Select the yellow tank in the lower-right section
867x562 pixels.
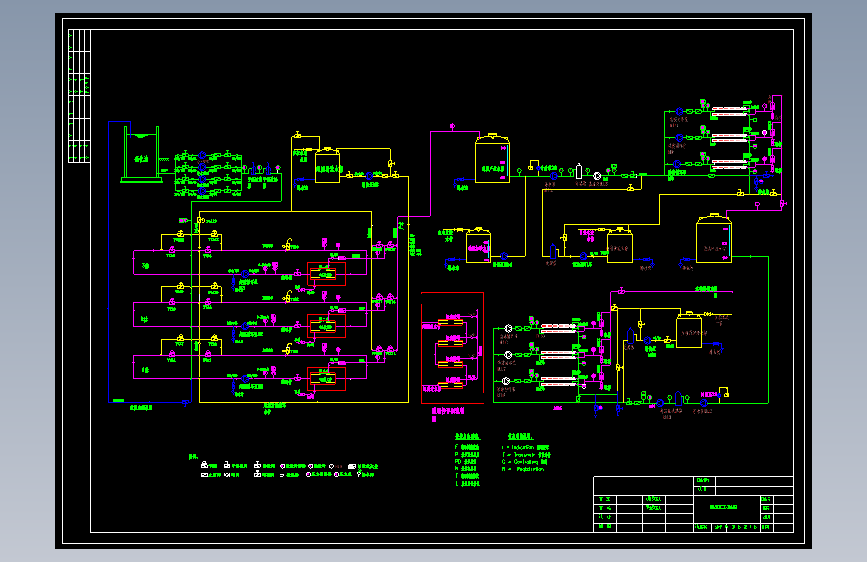pyautogui.click(x=689, y=330)
